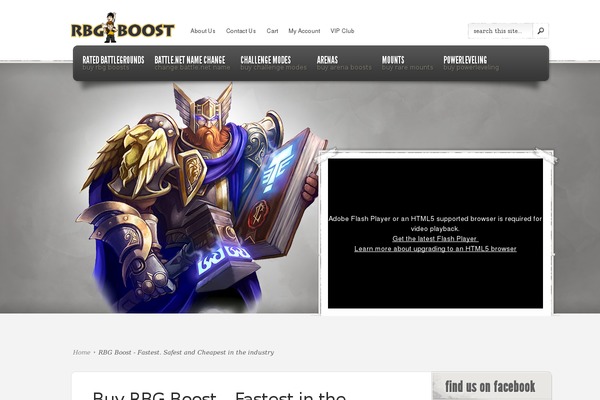Open the Challenge Modes menu

[x=274, y=63]
